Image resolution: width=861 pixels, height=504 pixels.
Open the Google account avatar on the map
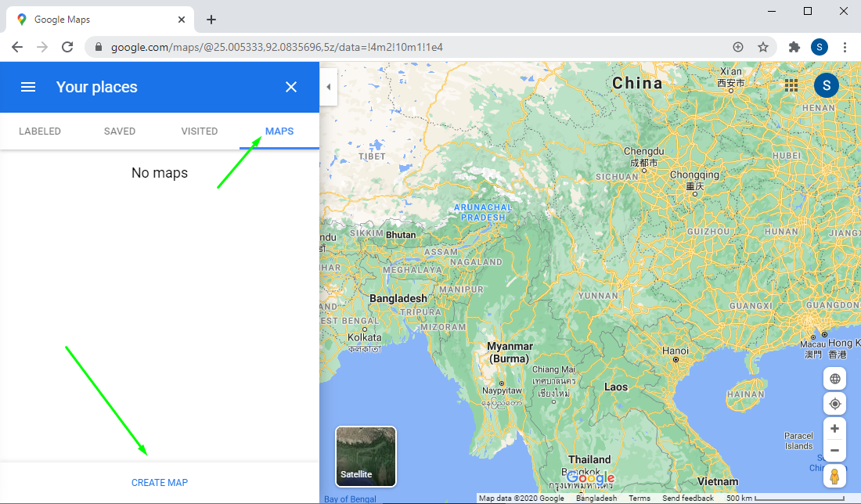coord(827,85)
